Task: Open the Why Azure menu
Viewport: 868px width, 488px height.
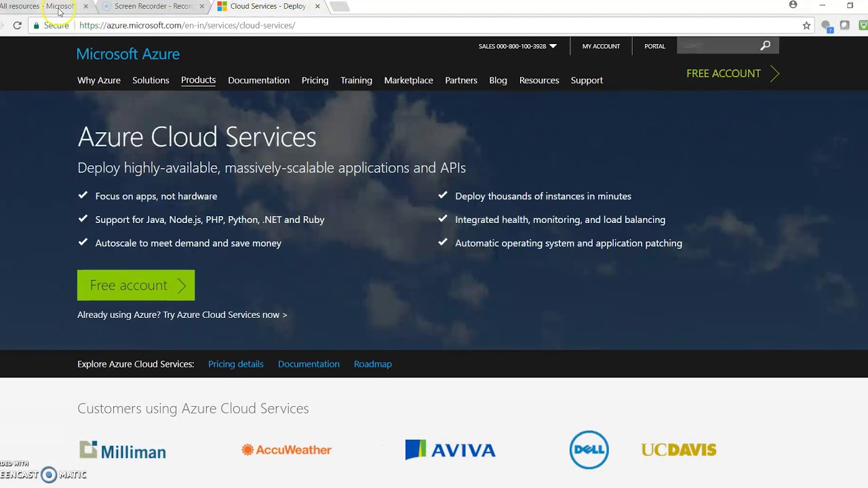Action: (99, 80)
